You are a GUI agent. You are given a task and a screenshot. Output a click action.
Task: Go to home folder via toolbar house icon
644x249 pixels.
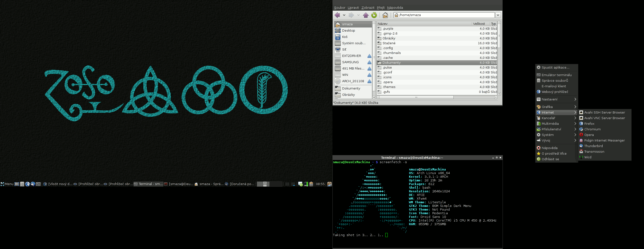click(385, 15)
